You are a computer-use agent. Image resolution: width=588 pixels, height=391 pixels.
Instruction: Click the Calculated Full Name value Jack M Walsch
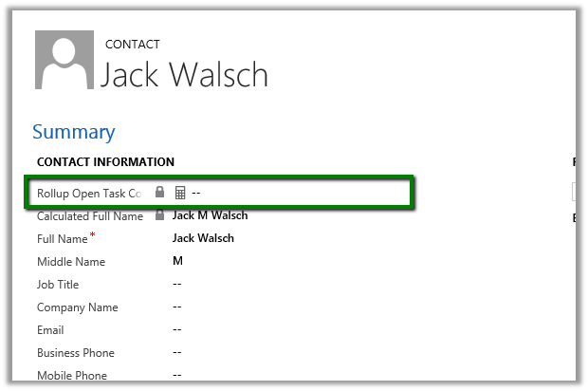[211, 216]
